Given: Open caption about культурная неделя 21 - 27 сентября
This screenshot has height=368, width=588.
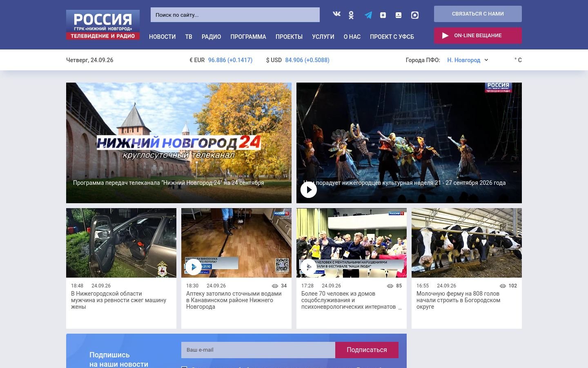Looking at the screenshot, I should tap(404, 183).
